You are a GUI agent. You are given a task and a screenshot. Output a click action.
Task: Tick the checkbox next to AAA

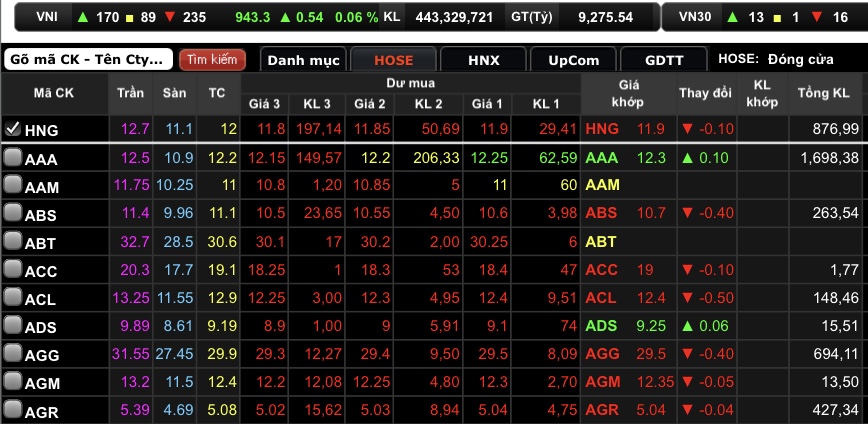coord(13,158)
